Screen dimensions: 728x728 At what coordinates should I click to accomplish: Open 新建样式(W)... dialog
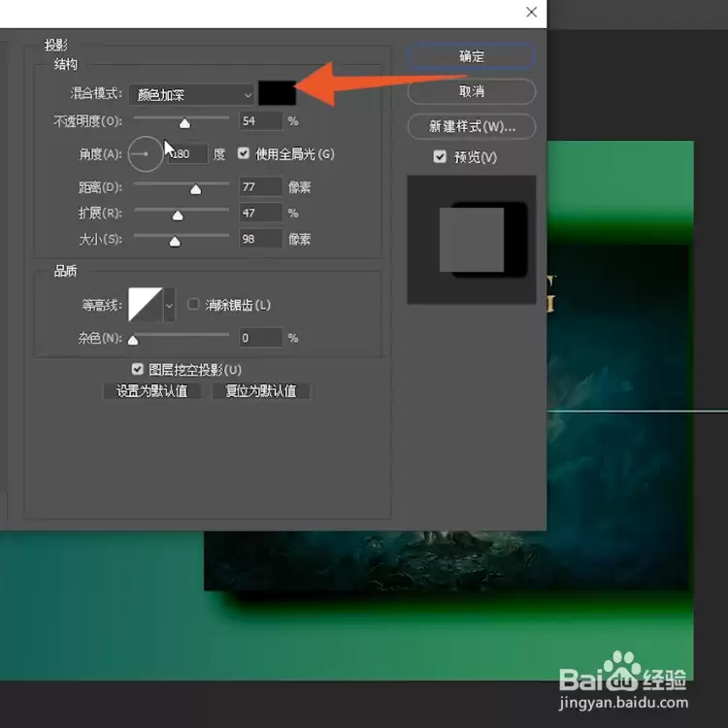point(471,126)
